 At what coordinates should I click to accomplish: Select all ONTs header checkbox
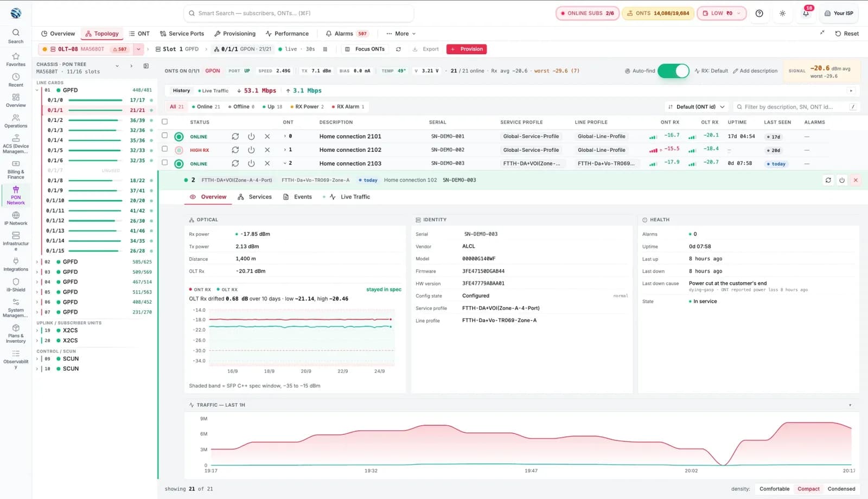[165, 121]
